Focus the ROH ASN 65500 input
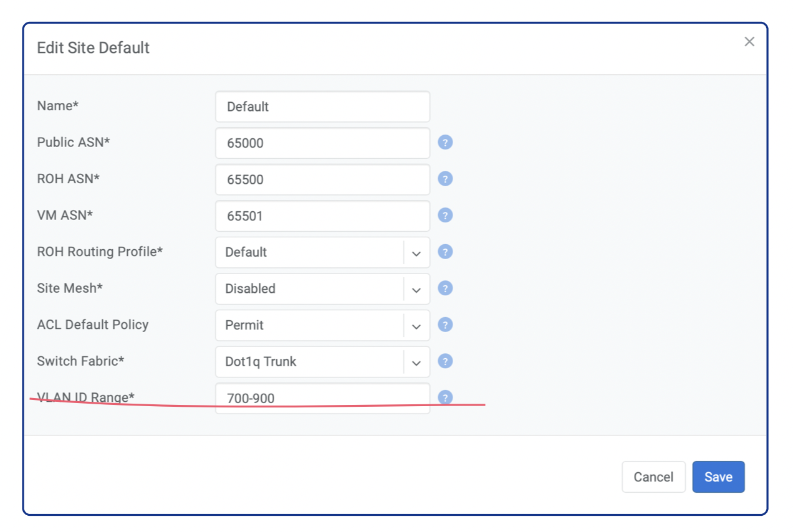The width and height of the screenshot is (793, 532). [322, 179]
